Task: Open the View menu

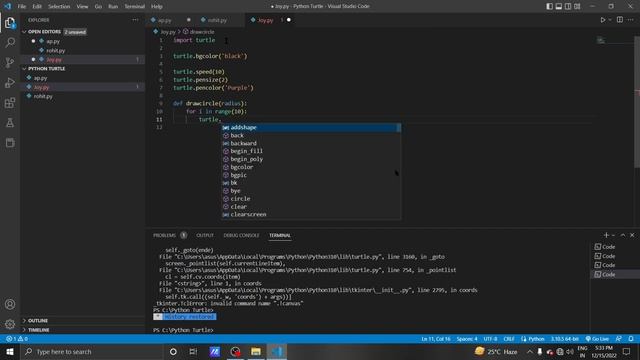Action: (x=82, y=6)
